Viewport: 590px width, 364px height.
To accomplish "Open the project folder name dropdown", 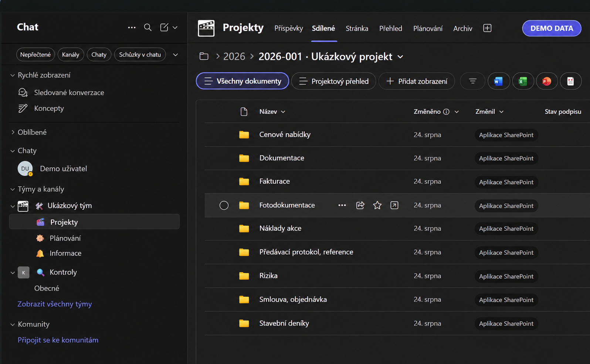I will [x=400, y=57].
